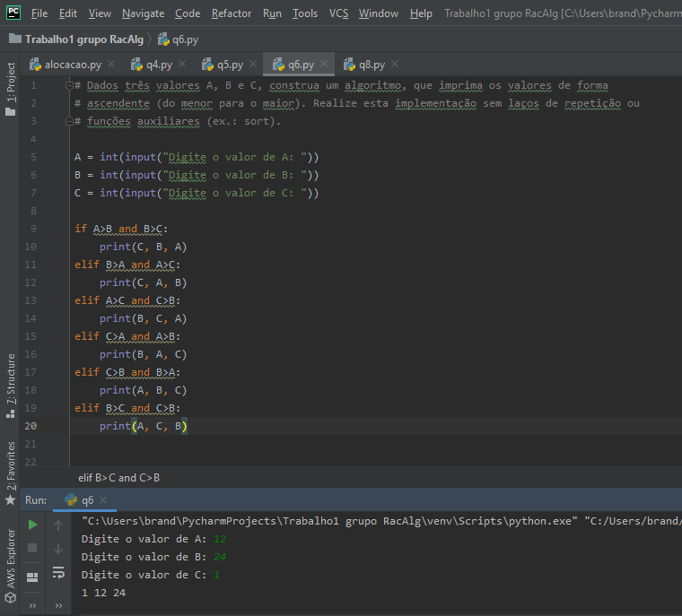Screen dimensions: 682x616
Task: Open the Favorites tool window
Action: pos(11,473)
